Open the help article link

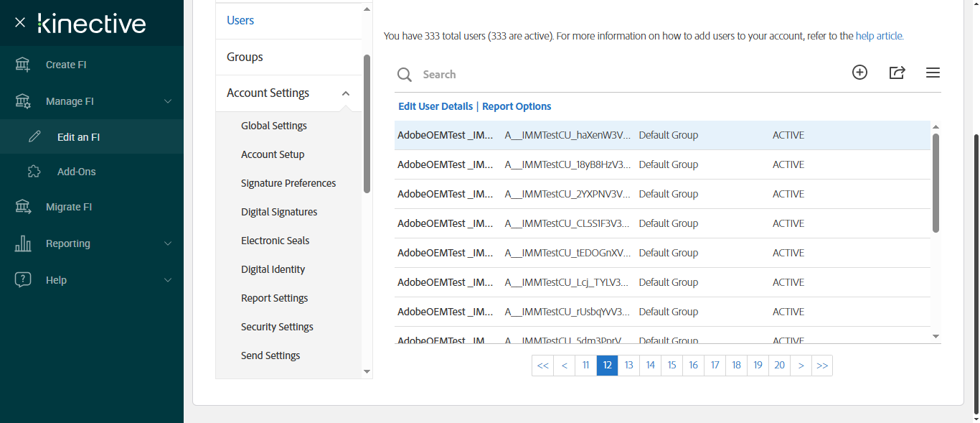coord(879,36)
